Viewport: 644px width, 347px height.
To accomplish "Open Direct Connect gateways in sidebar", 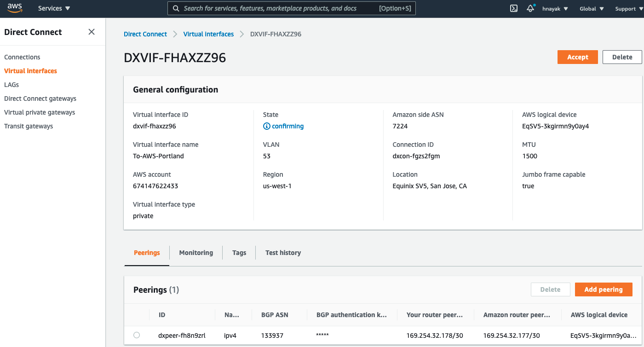I will click(40, 98).
